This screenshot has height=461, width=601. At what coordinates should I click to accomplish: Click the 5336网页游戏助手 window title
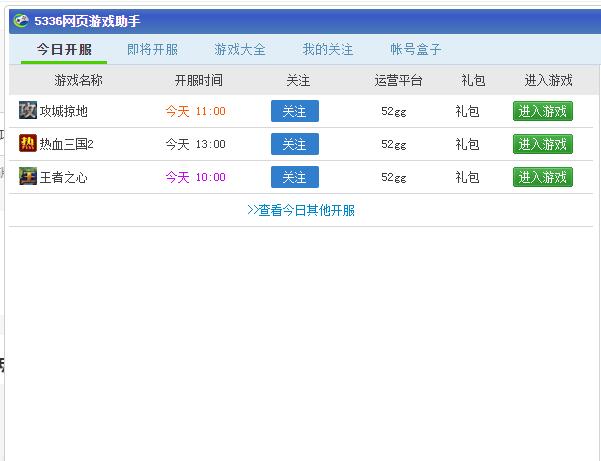coord(87,21)
